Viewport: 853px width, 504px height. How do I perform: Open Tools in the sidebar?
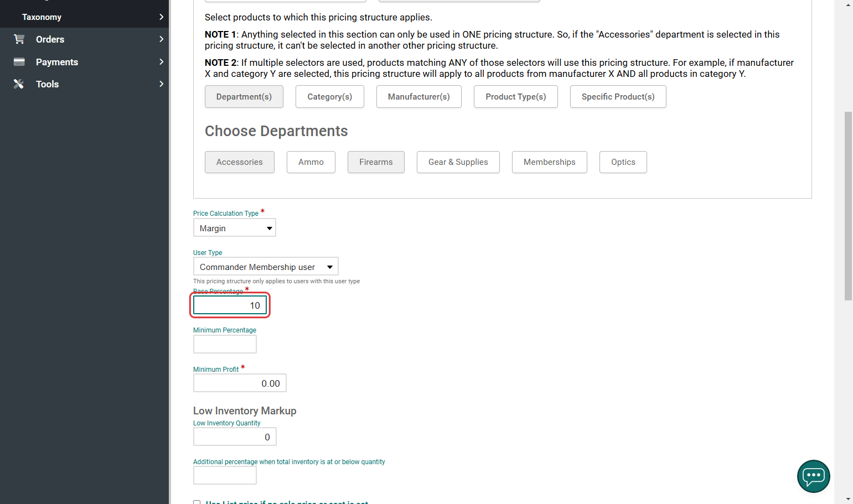tap(47, 84)
